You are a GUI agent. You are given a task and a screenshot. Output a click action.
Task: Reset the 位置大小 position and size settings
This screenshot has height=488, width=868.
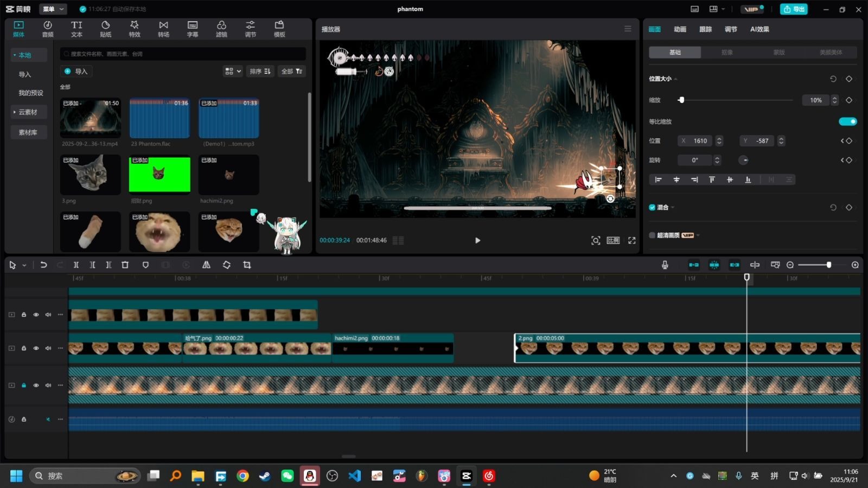(833, 79)
